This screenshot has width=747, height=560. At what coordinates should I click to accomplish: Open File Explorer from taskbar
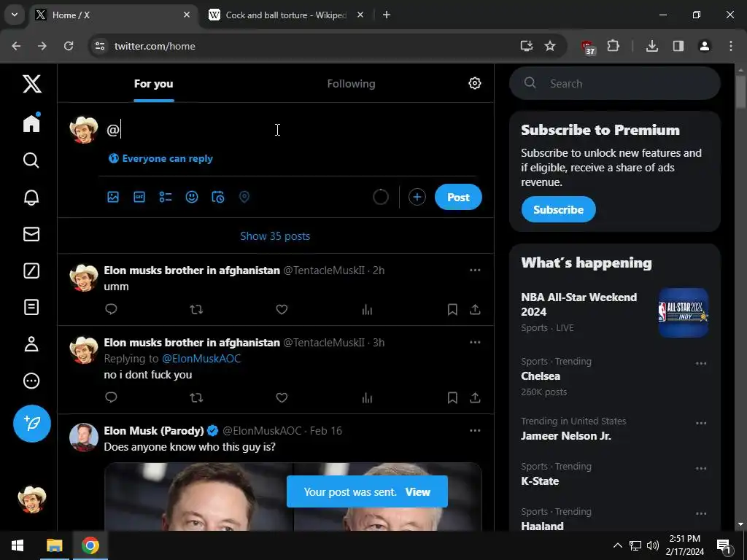[54, 545]
